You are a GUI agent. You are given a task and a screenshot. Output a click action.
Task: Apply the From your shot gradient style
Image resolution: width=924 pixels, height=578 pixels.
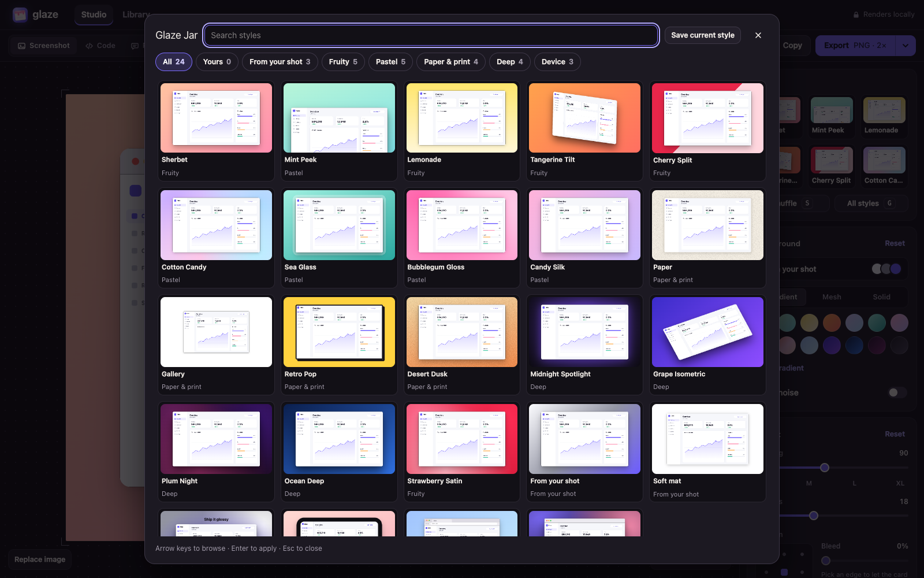click(584, 452)
